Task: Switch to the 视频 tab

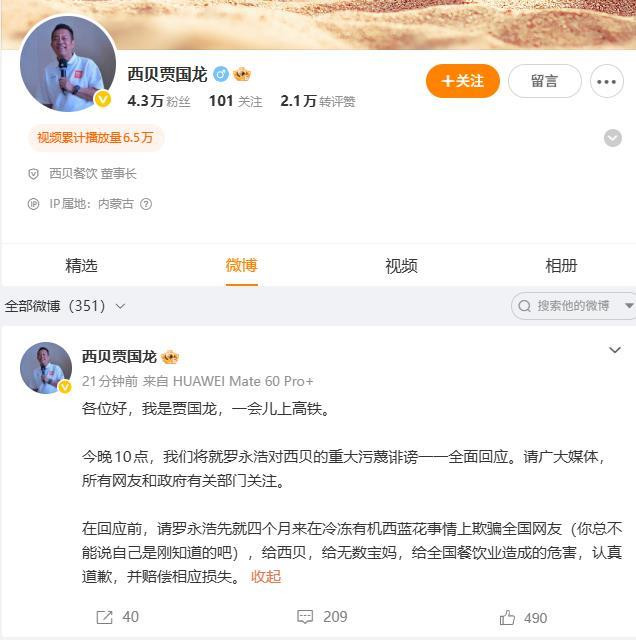Action: coord(401,266)
